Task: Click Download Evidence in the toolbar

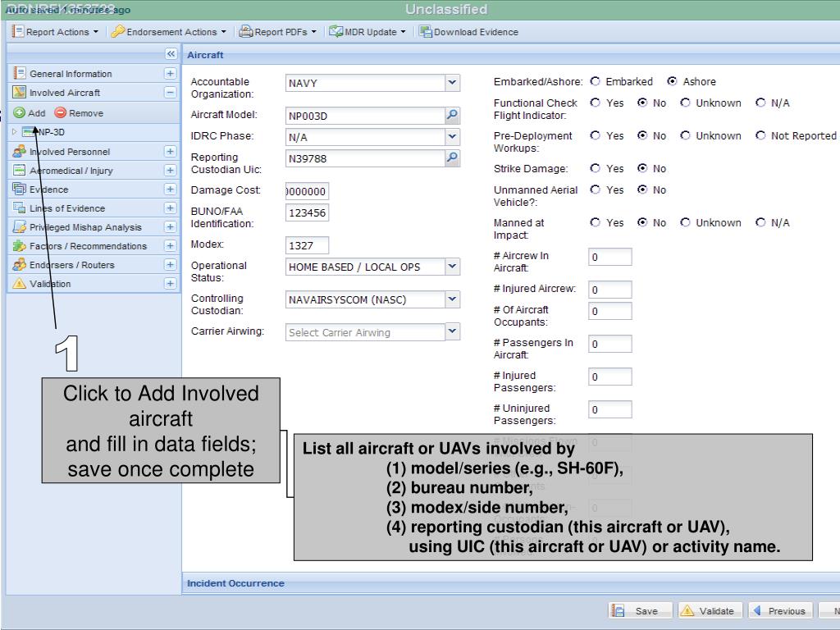Action: (x=468, y=32)
